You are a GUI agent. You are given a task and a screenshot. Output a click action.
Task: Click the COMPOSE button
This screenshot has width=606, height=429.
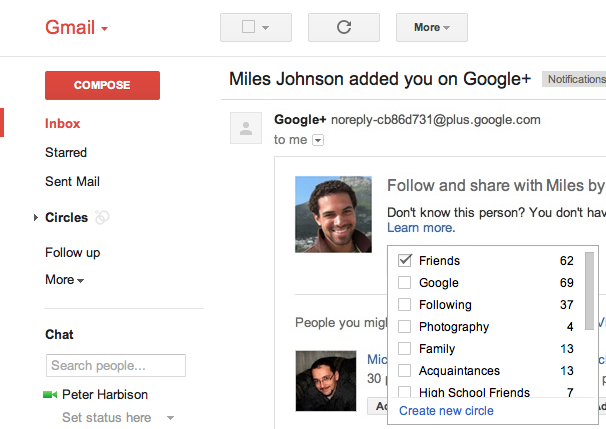coord(102,85)
